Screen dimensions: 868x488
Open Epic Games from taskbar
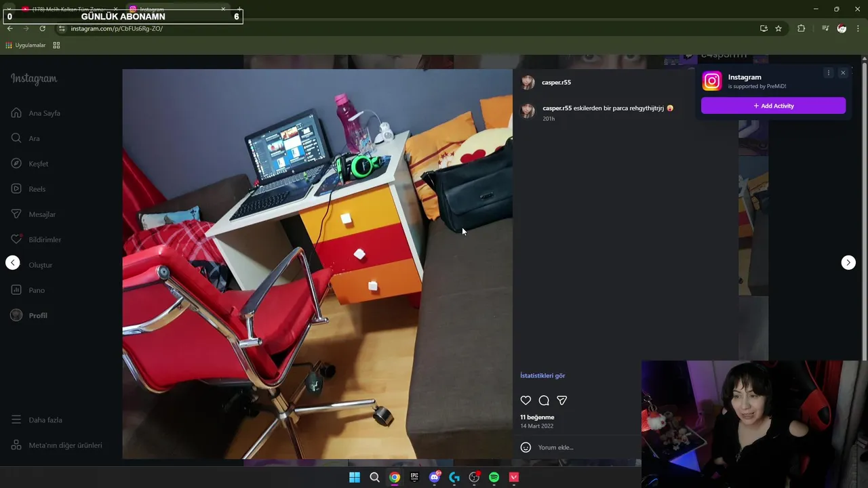[414, 477]
